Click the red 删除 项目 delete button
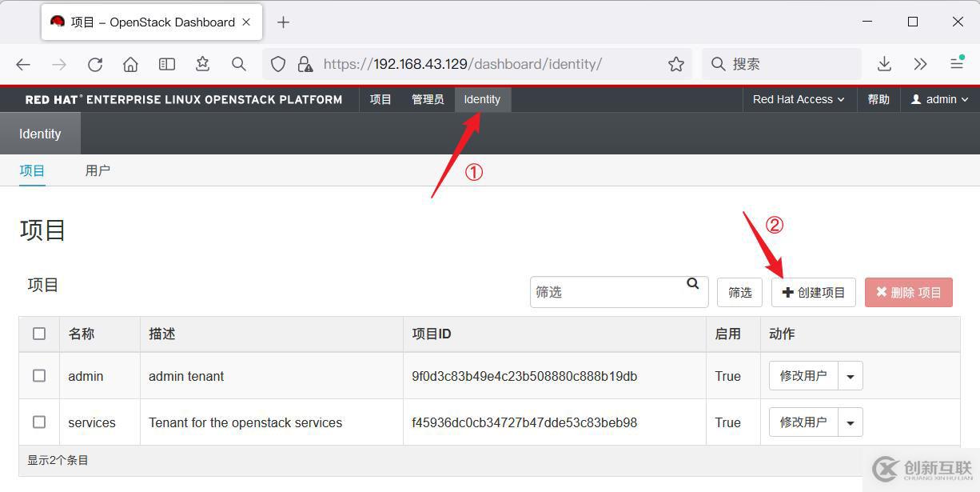 pos(909,293)
